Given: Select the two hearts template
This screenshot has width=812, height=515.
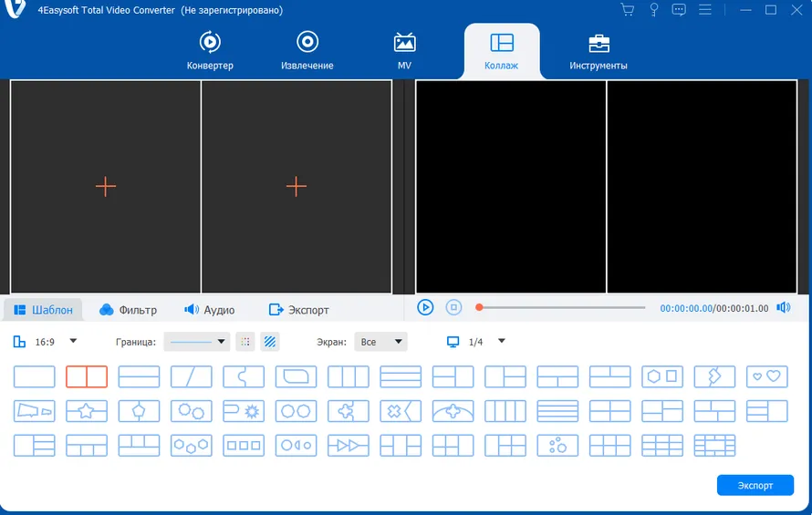Looking at the screenshot, I should click(x=767, y=376).
